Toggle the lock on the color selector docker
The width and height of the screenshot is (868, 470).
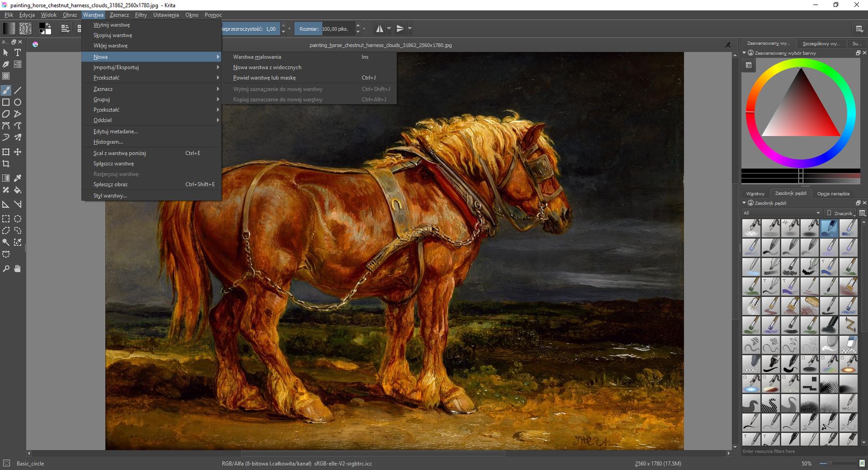coord(750,53)
